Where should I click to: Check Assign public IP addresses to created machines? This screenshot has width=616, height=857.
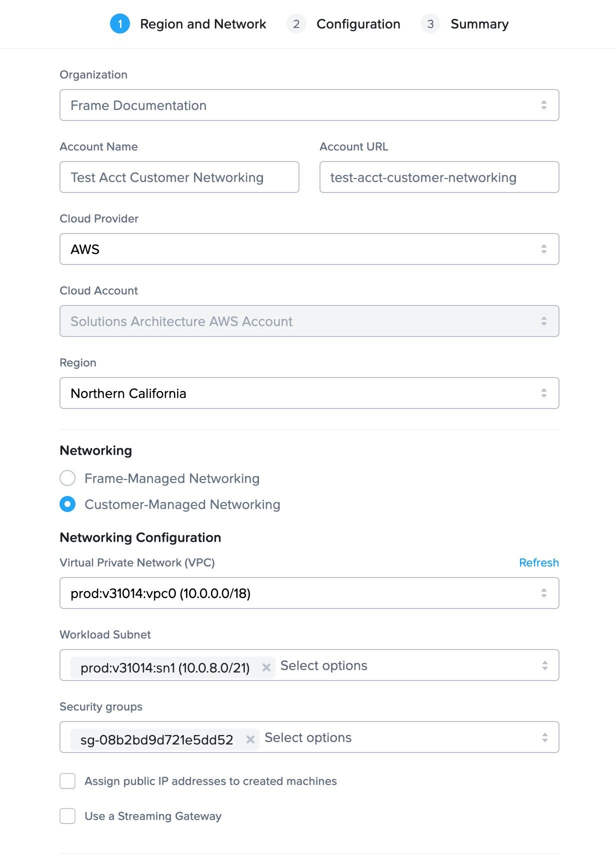click(67, 781)
